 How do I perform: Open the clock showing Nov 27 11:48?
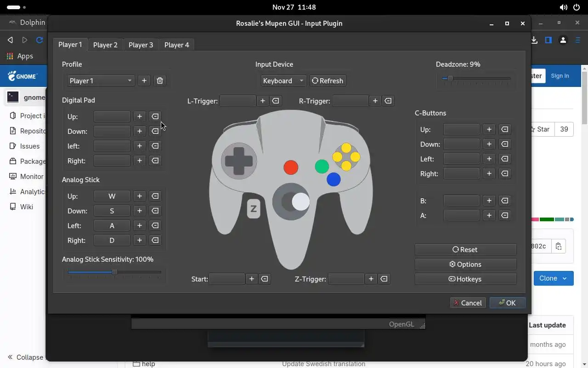(x=294, y=7)
